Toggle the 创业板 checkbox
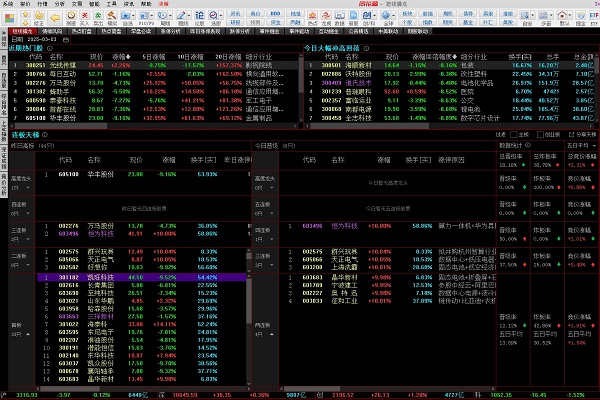This screenshot has width=600, height=400. tap(540, 133)
